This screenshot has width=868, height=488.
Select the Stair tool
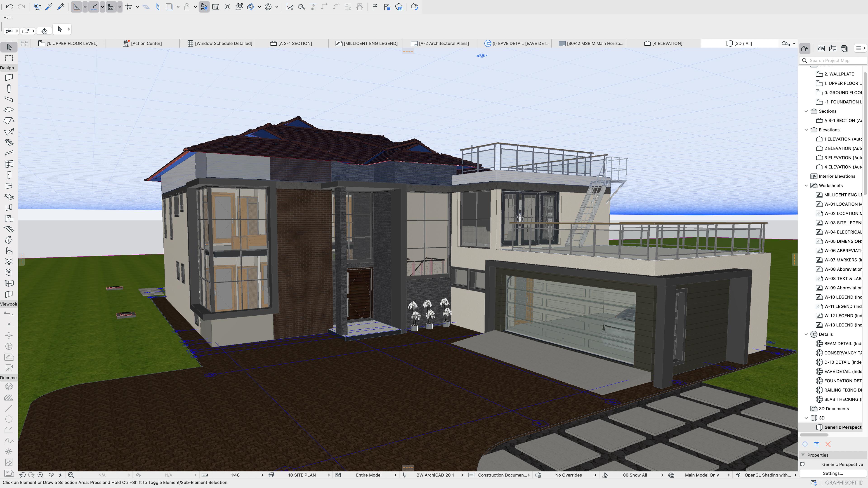pos(9,142)
